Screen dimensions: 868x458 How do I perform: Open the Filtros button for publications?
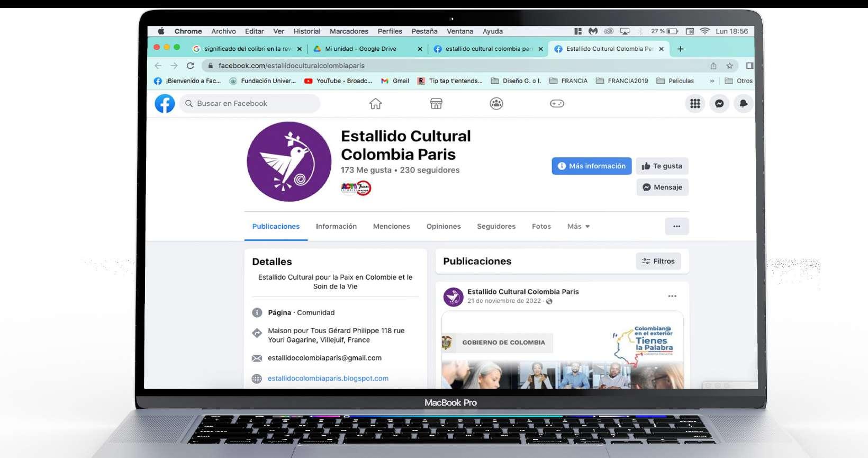point(658,261)
